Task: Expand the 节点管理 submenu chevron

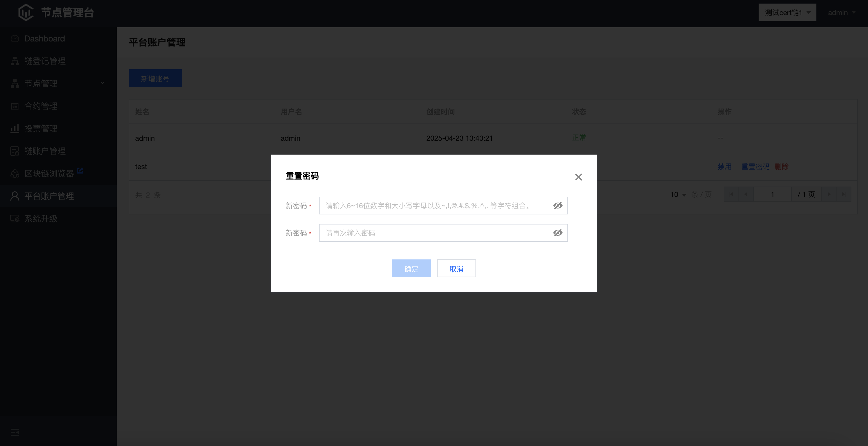Action: tap(103, 83)
